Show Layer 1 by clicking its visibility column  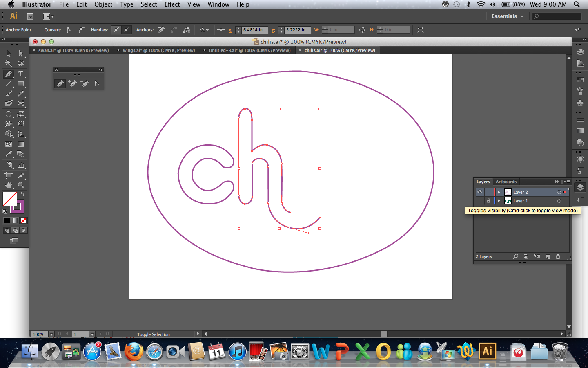480,201
